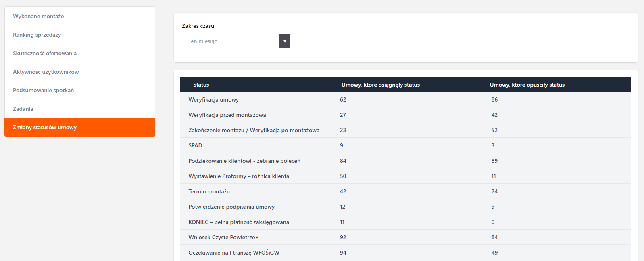Click the Umowy, które opuściły status header

[x=527, y=85]
